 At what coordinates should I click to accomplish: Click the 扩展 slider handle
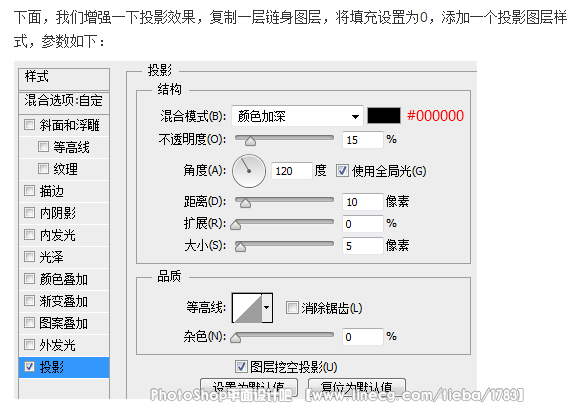point(236,225)
